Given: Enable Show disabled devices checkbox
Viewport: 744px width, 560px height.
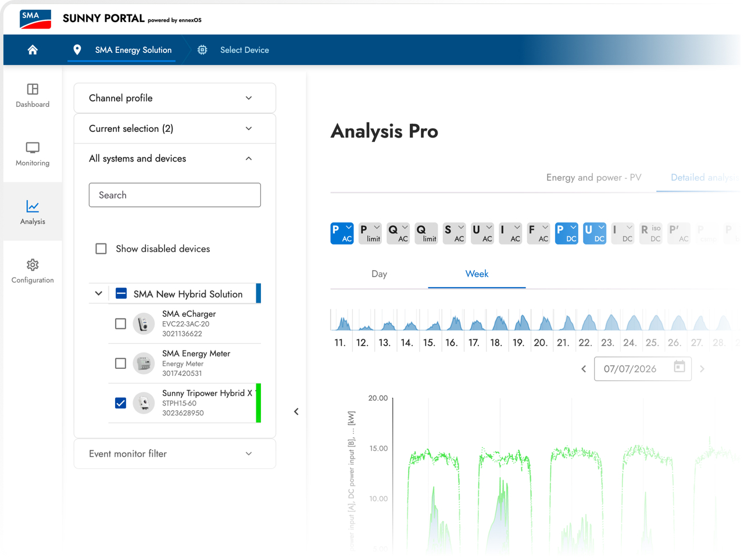Looking at the screenshot, I should click(101, 249).
